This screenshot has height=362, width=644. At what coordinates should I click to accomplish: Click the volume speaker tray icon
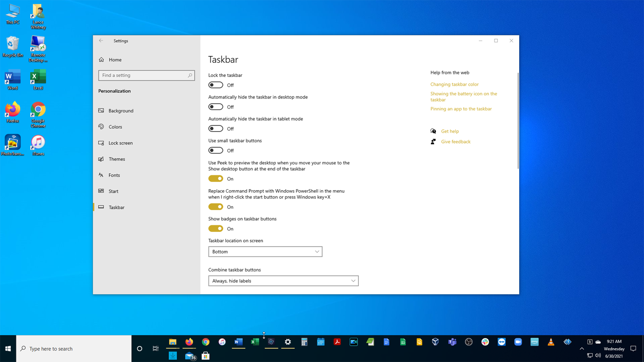click(x=598, y=356)
